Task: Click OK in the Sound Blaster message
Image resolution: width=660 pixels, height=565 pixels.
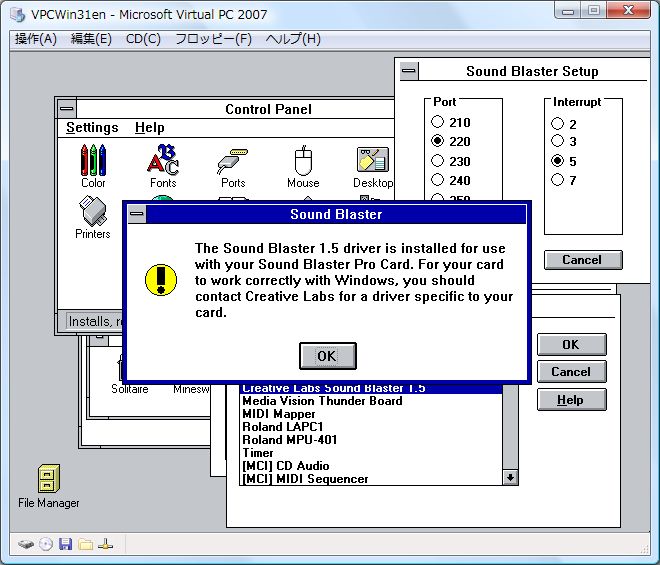Action: tap(327, 356)
